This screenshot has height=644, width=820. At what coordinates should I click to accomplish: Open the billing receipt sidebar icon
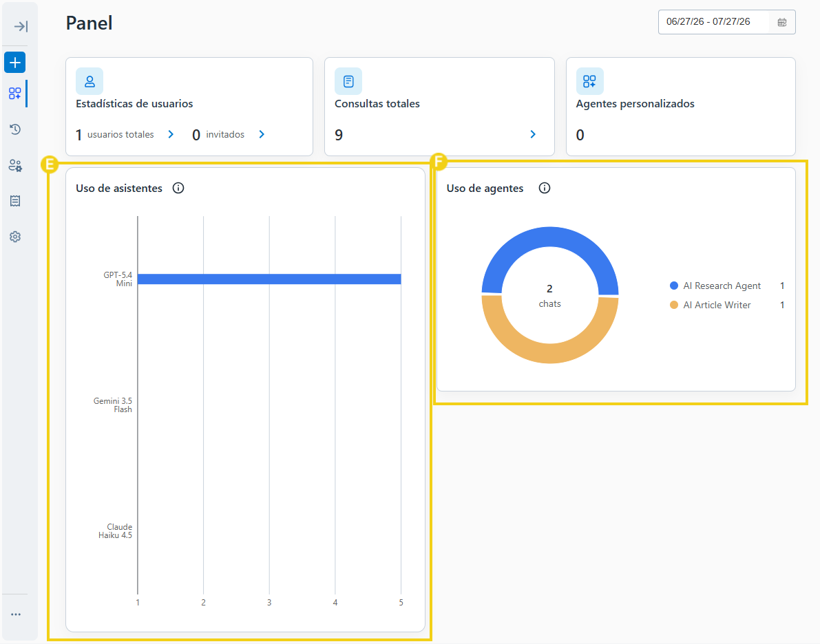tap(15, 201)
